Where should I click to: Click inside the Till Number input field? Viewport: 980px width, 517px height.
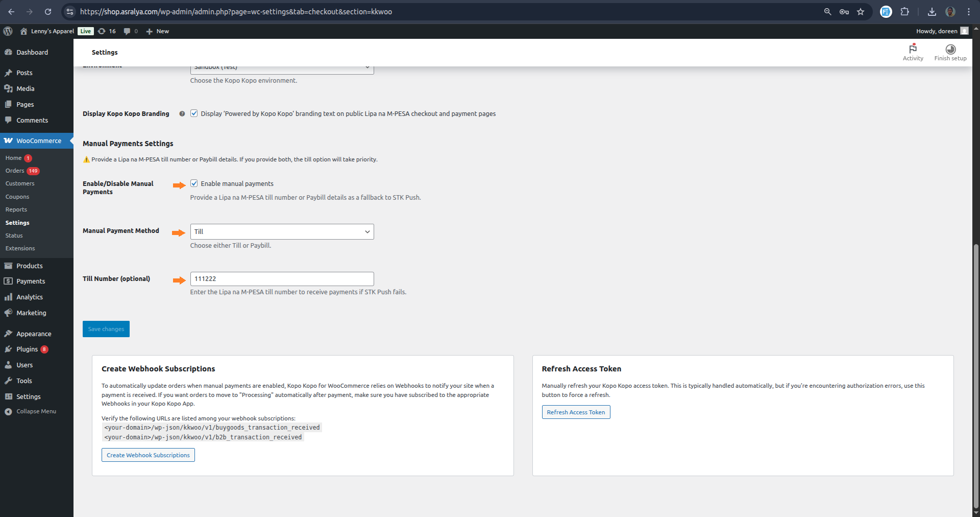pyautogui.click(x=281, y=278)
